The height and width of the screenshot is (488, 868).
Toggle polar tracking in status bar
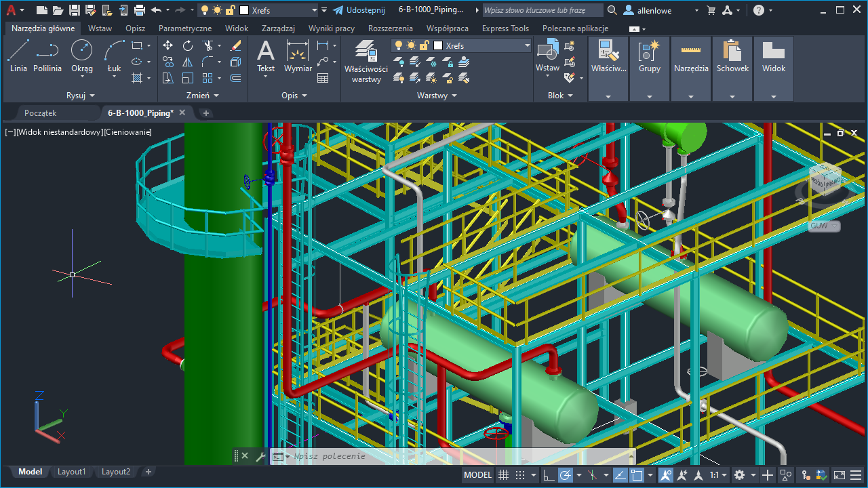click(565, 475)
